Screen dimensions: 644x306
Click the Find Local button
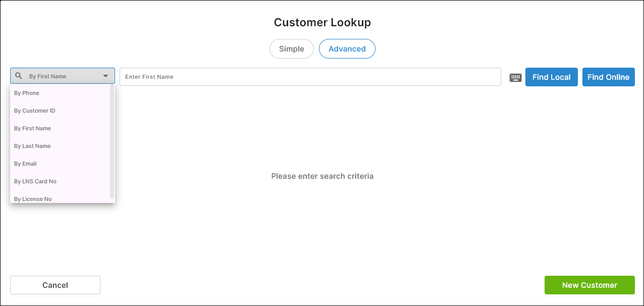[x=552, y=77]
